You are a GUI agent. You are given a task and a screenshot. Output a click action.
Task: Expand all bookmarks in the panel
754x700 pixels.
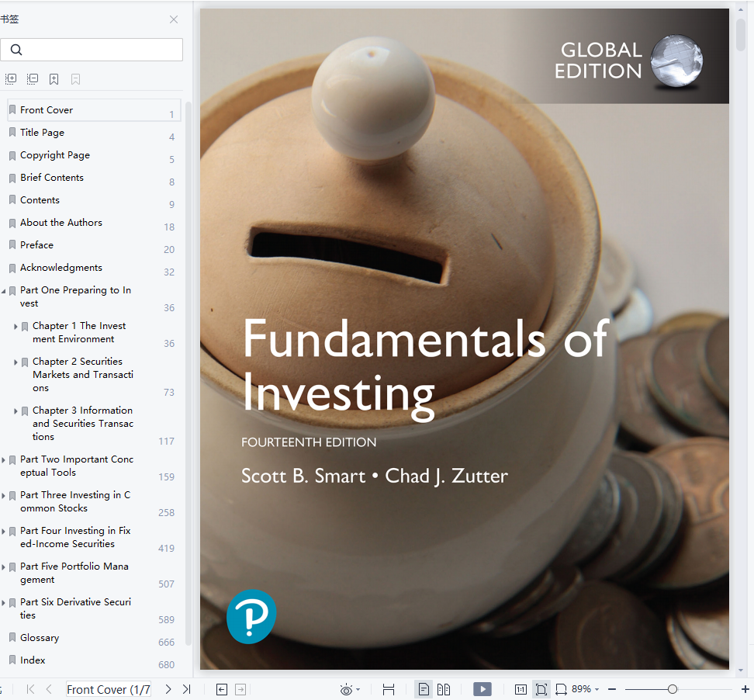click(x=11, y=79)
